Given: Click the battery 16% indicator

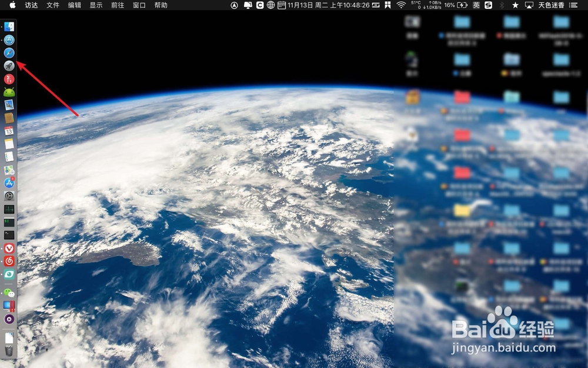Looking at the screenshot, I should tap(456, 5).
